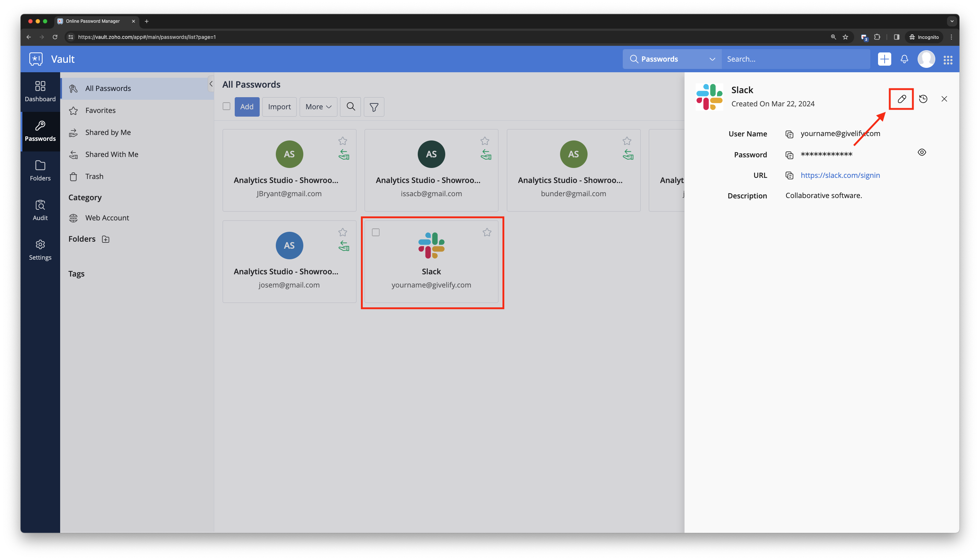
Task: Open the Chrome three-dot menu
Action: pos(951,37)
